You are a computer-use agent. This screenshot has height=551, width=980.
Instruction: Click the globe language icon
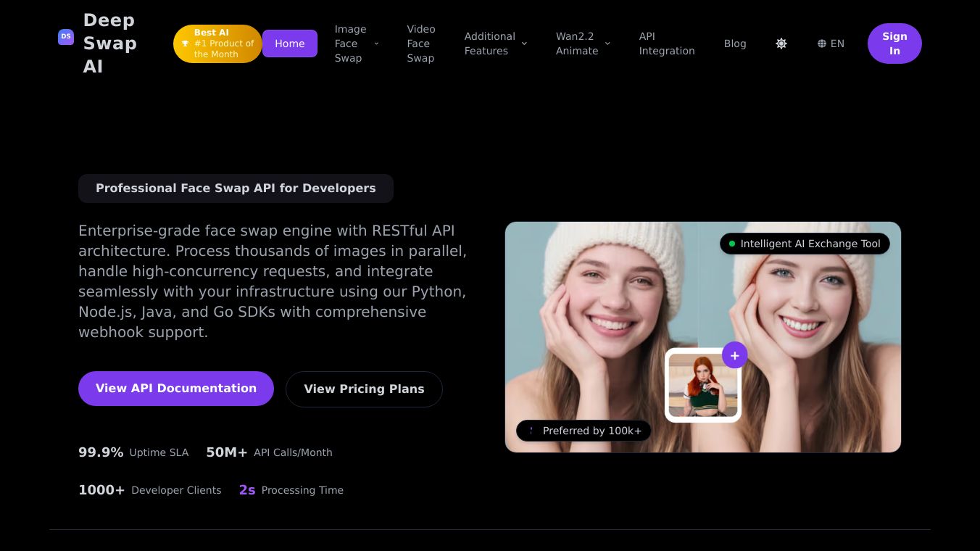pyautogui.click(x=822, y=43)
